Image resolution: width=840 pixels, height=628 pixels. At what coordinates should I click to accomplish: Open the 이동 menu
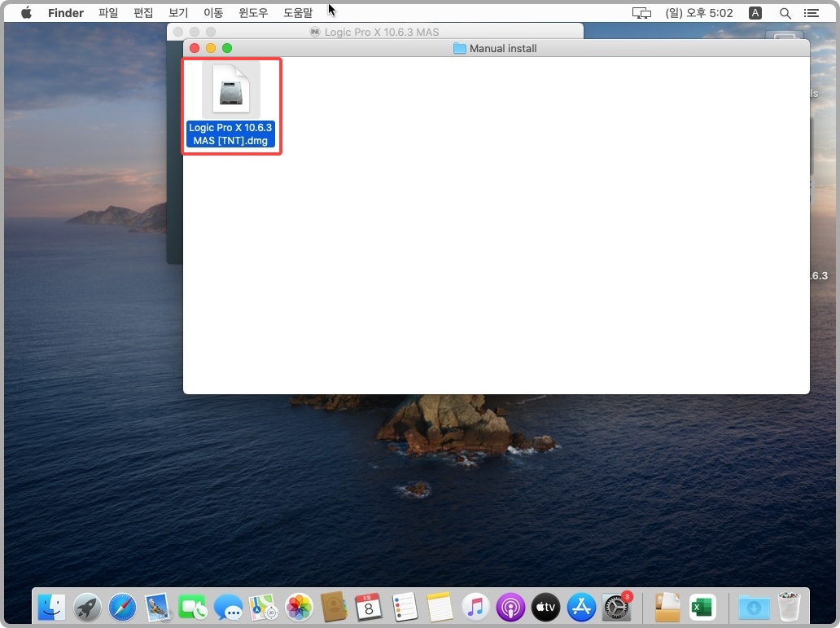coord(213,13)
